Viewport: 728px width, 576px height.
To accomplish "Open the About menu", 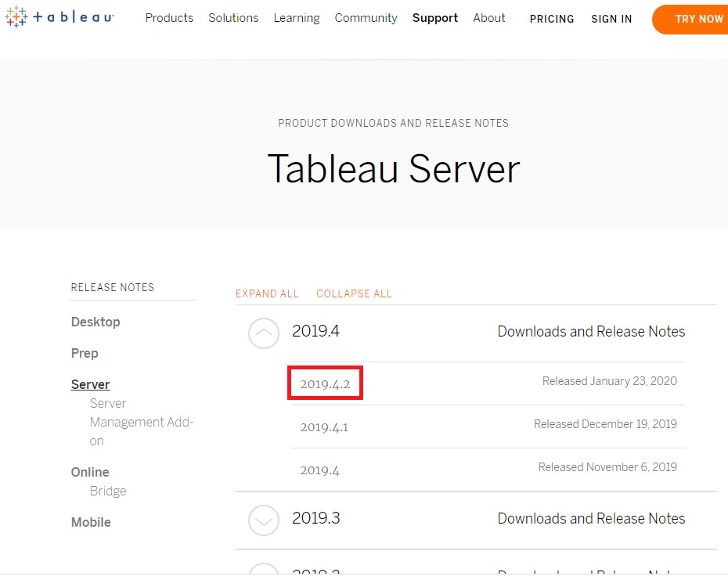I will (488, 17).
